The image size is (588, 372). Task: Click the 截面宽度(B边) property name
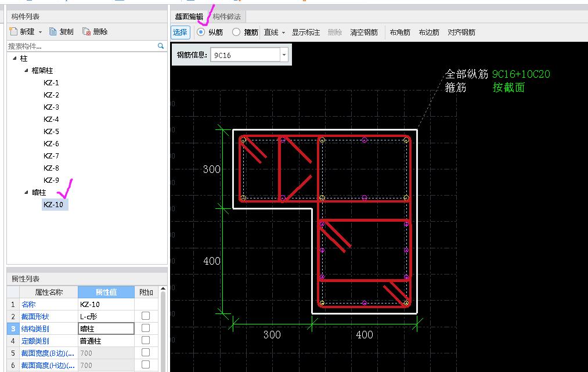click(48, 353)
